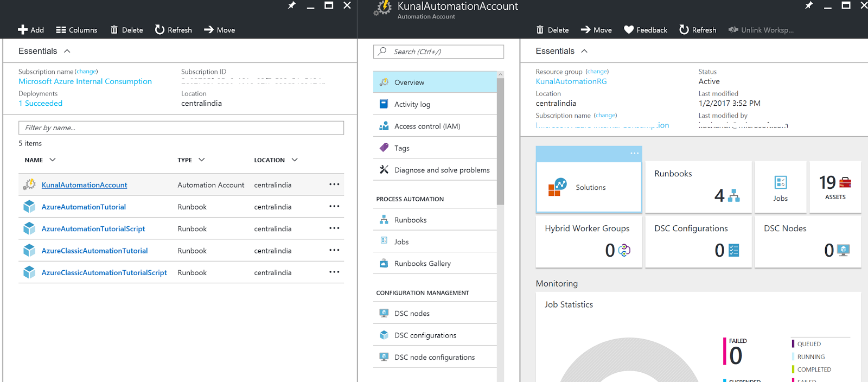Click the QUEUED legend color swatch
This screenshot has height=382, width=868.
click(x=793, y=343)
